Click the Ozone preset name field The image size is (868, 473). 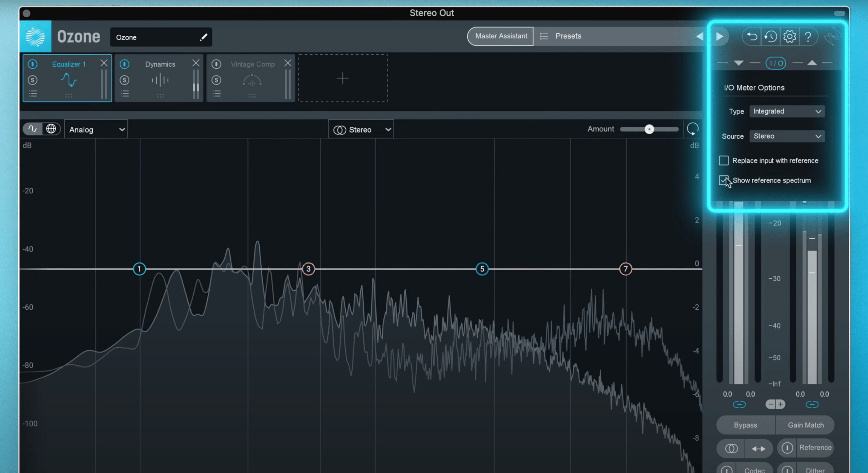point(161,37)
